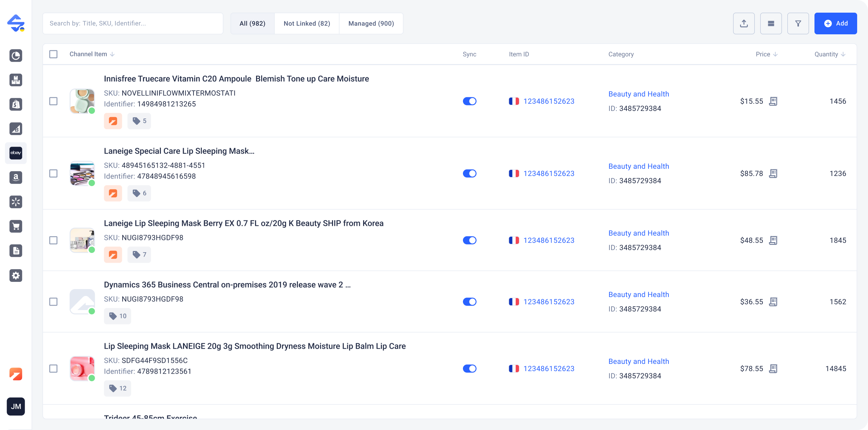Open the eBay channel in the sidebar
The width and height of the screenshot is (868, 430).
(16, 153)
